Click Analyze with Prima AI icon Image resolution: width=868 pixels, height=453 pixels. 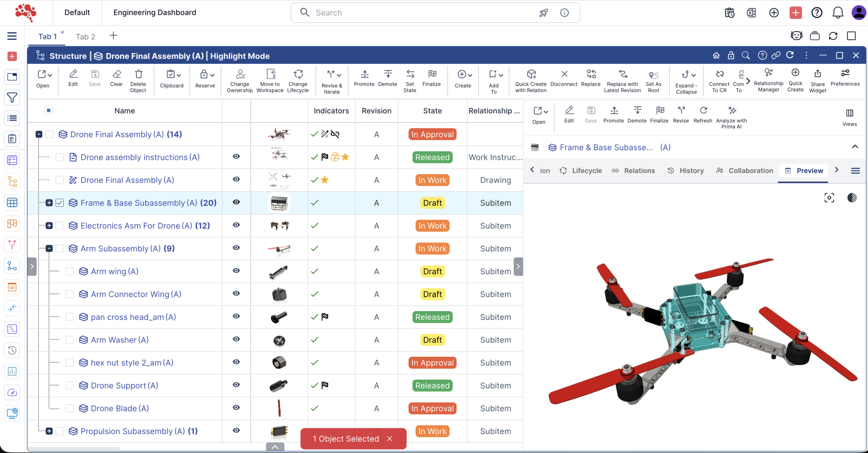coord(732,111)
